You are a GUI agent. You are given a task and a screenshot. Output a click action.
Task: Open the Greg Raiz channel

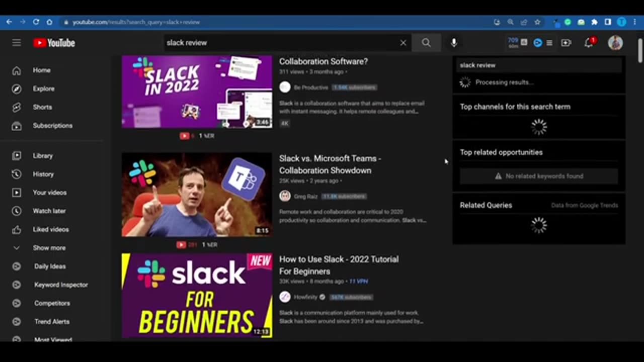pos(305,197)
